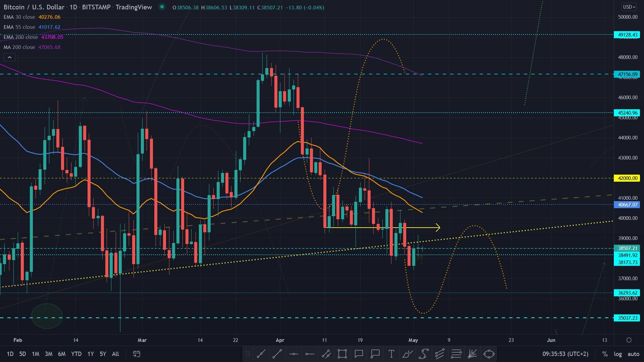This screenshot has height=362, width=644.
Task: Set time range to 3M
Action: click(x=49, y=354)
